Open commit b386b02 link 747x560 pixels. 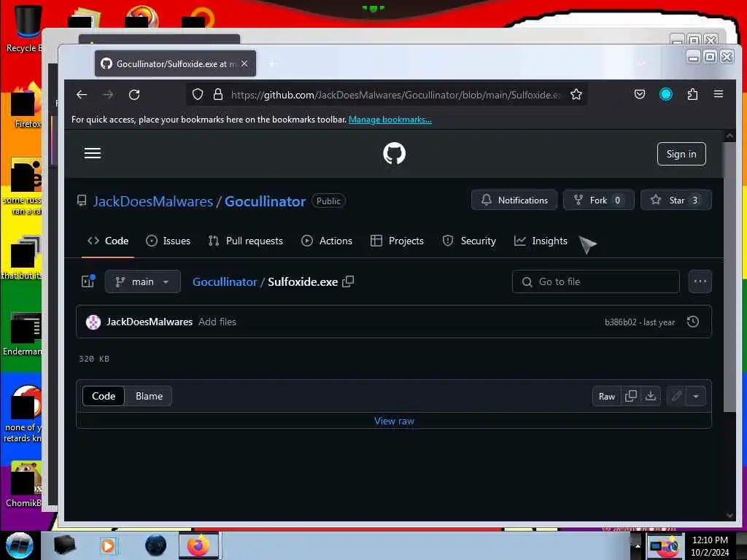pos(620,322)
